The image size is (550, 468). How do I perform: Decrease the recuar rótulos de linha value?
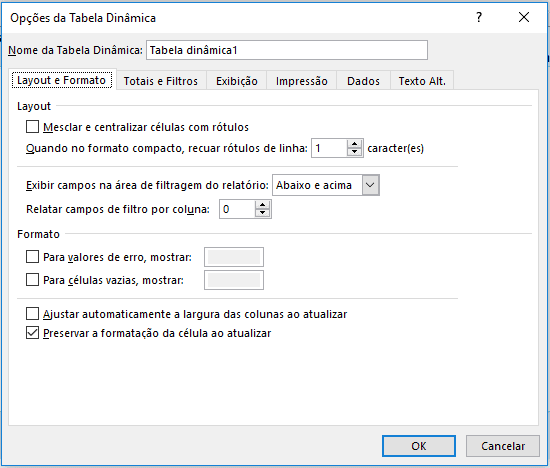tap(355, 152)
